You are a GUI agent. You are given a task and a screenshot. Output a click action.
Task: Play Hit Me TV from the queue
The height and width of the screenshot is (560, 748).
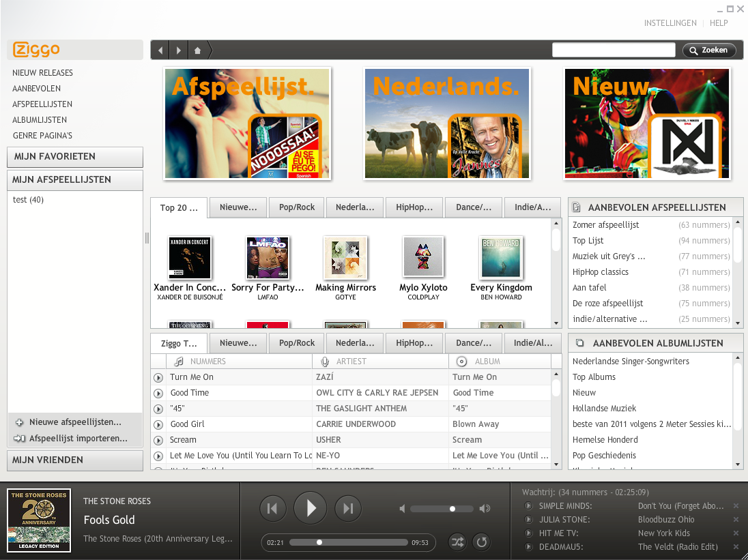tap(528, 533)
